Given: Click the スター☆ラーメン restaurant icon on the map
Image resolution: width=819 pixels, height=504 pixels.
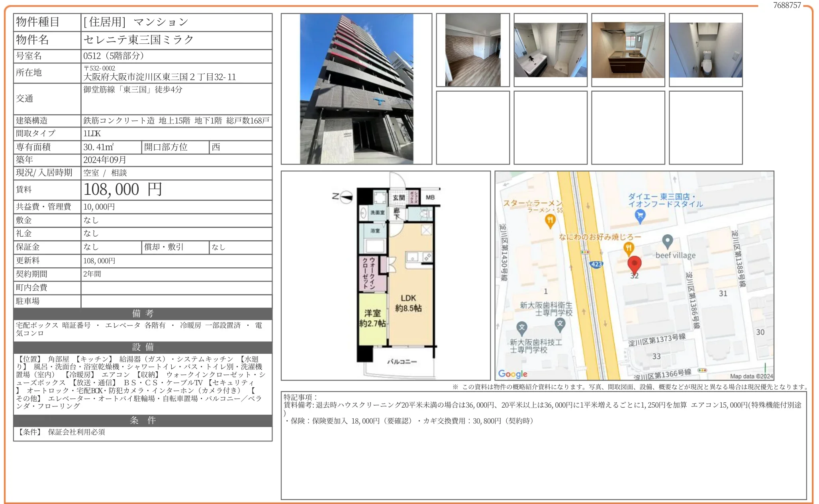Looking at the screenshot, I should click(x=551, y=220).
